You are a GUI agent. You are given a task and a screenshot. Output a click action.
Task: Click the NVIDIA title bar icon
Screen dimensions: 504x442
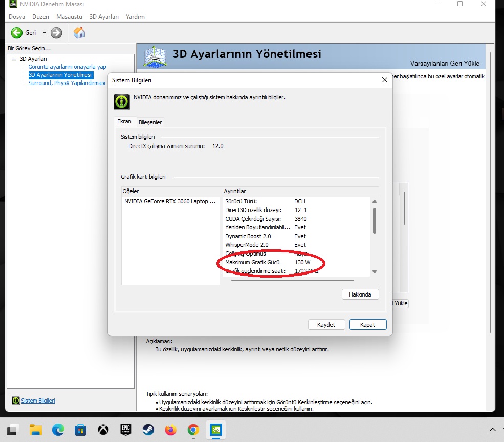(13, 4)
